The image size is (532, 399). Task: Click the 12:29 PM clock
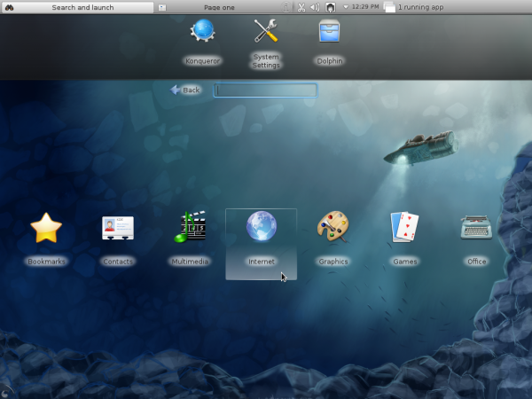(x=366, y=7)
